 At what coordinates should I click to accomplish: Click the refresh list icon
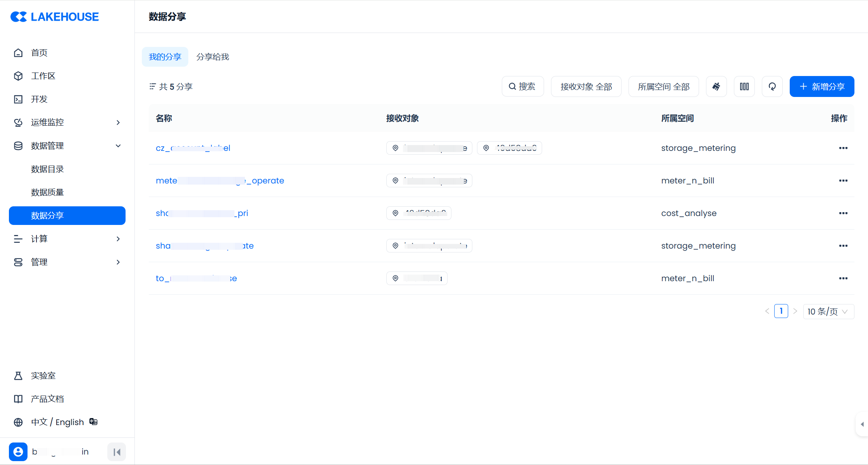click(x=772, y=86)
